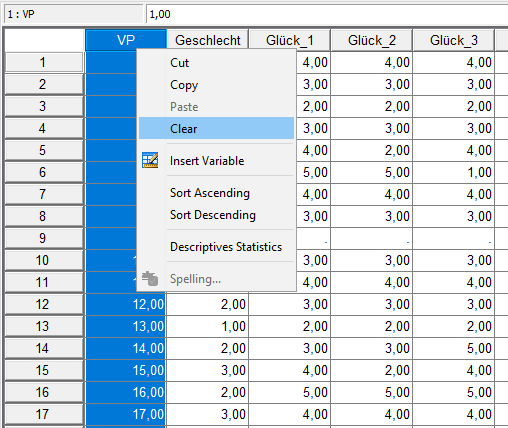Viewport: 508px width, 428px height.
Task: Select the Glück_2 column header
Action: (372, 40)
